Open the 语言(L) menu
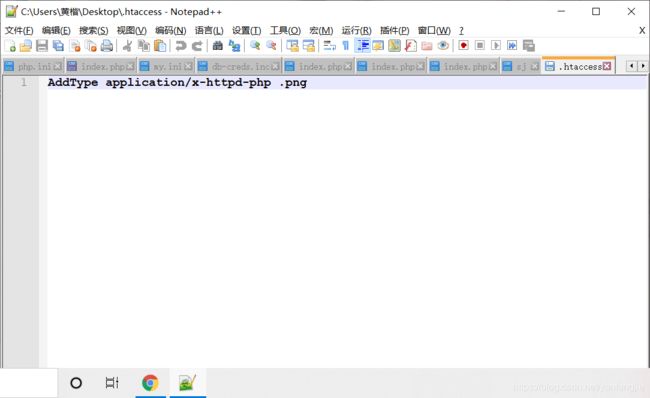This screenshot has width=650, height=398. click(209, 31)
